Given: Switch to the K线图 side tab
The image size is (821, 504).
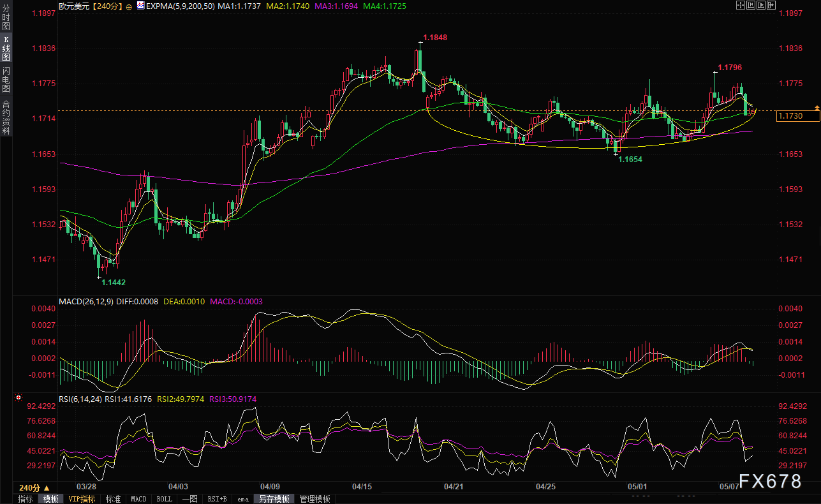Looking at the screenshot, I should 6,48.
